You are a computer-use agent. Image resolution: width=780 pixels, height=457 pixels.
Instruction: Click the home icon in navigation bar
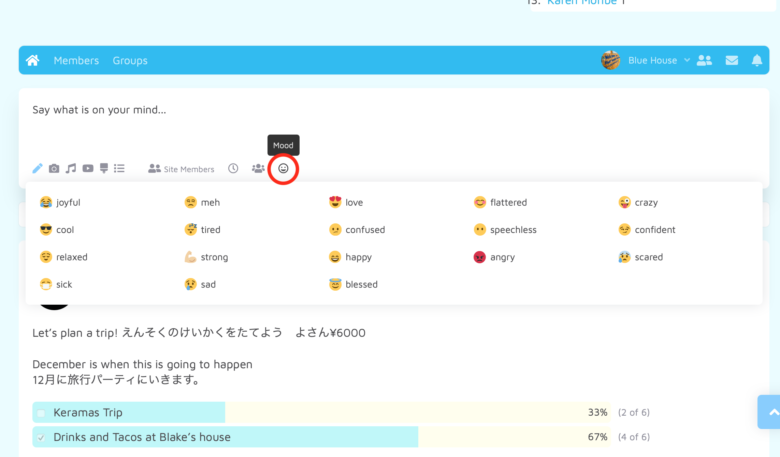pyautogui.click(x=33, y=61)
